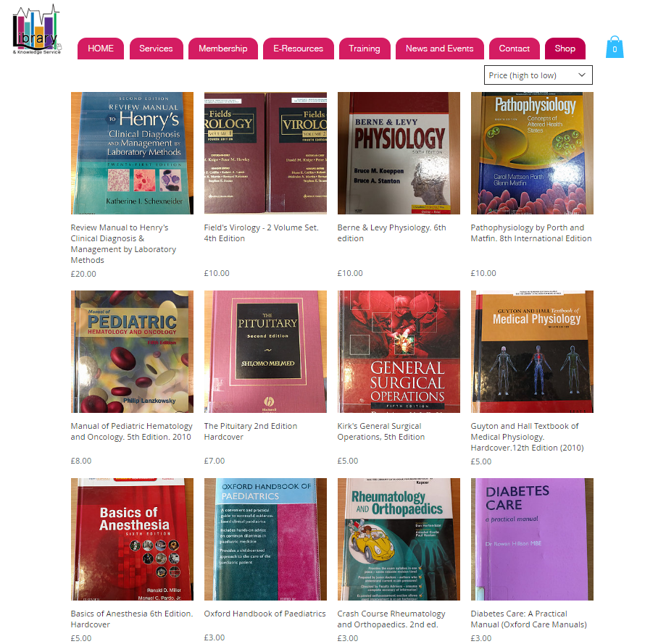Open News and Events page
Viewport: 666px width, 644px height.
440,49
